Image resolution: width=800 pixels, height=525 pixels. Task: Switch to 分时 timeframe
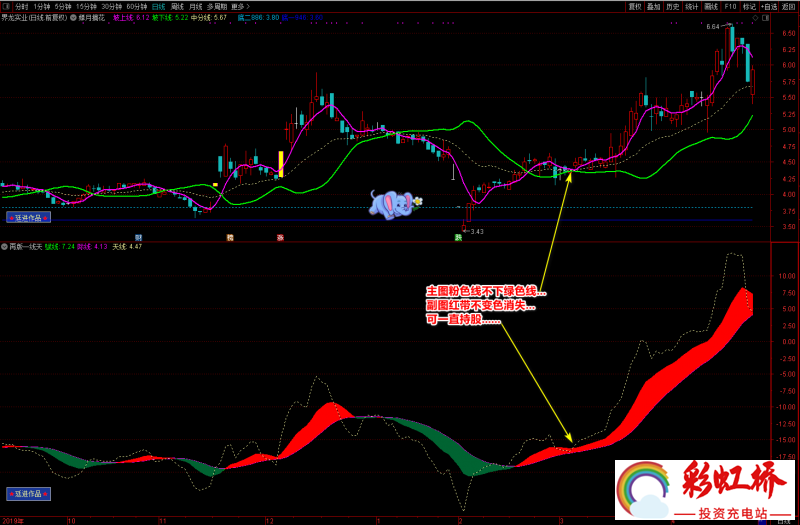tap(21, 7)
